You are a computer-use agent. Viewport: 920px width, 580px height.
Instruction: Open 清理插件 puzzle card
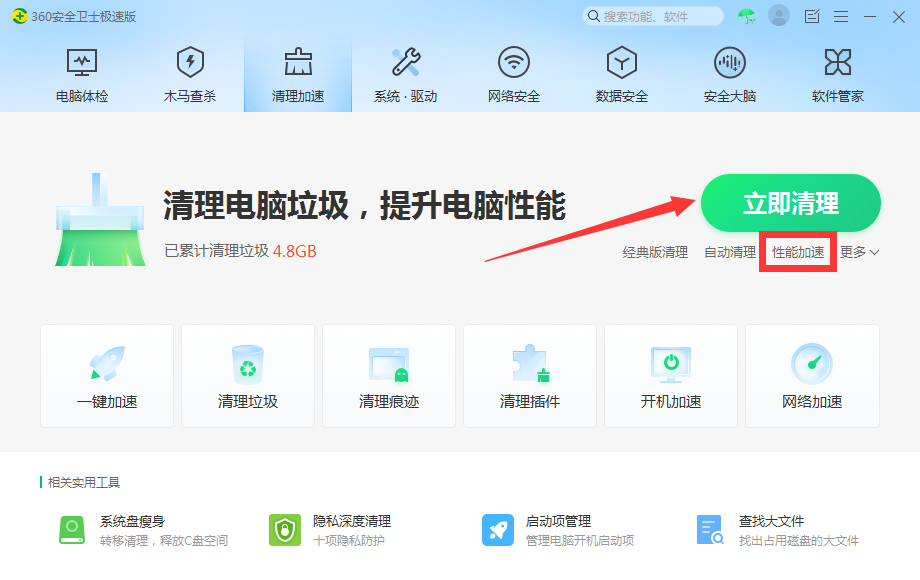(x=530, y=376)
